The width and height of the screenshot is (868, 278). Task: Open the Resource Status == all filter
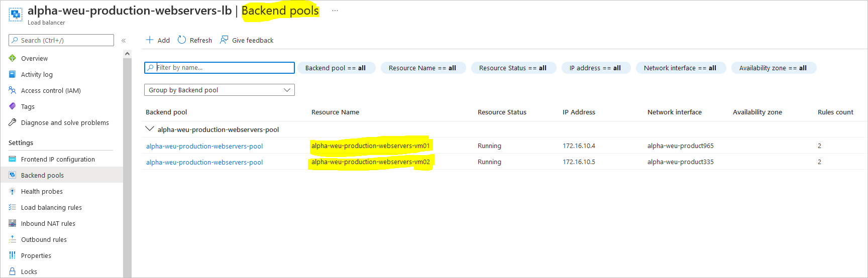[513, 68]
